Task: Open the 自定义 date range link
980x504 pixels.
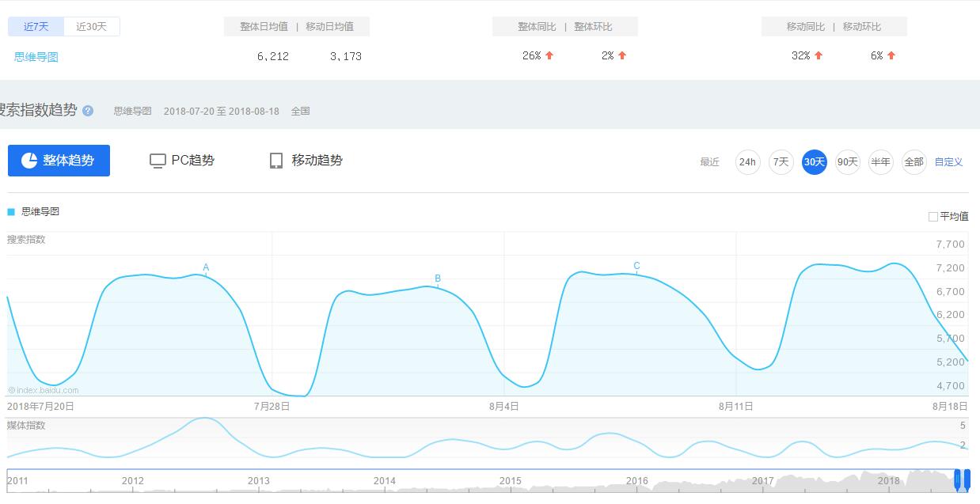Action: pyautogui.click(x=948, y=162)
